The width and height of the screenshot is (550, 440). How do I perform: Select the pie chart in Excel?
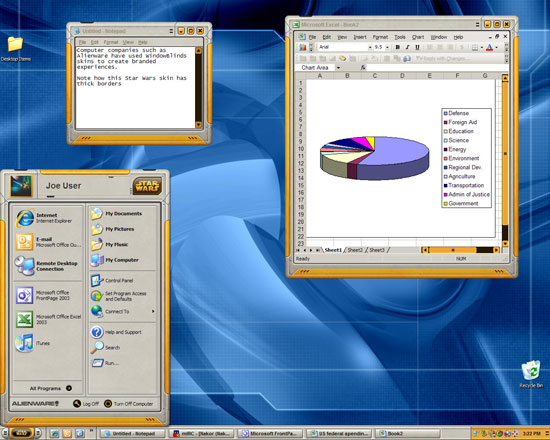pyautogui.click(x=375, y=158)
